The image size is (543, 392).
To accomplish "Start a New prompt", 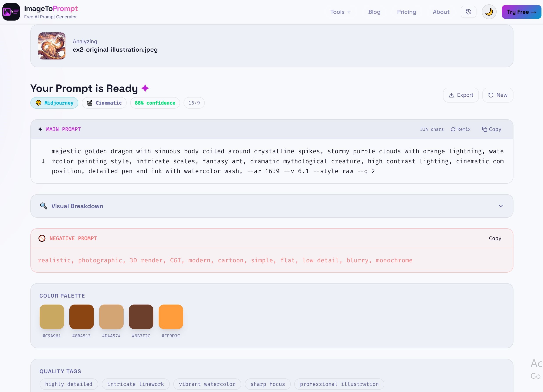I will (x=497, y=95).
